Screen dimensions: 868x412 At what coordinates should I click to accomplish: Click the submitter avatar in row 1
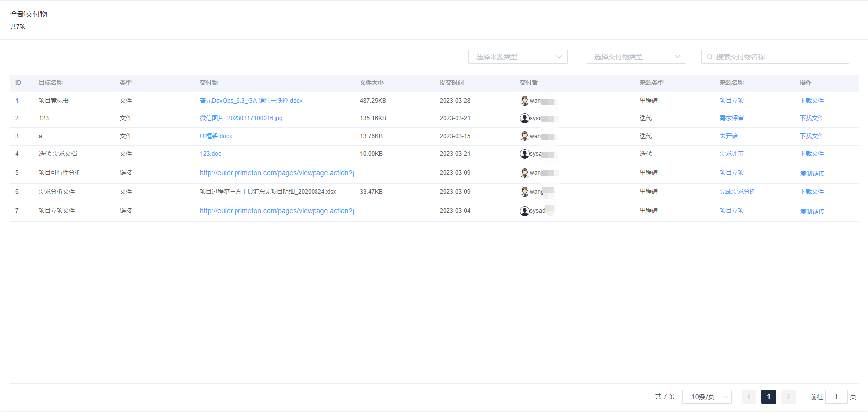(x=524, y=101)
